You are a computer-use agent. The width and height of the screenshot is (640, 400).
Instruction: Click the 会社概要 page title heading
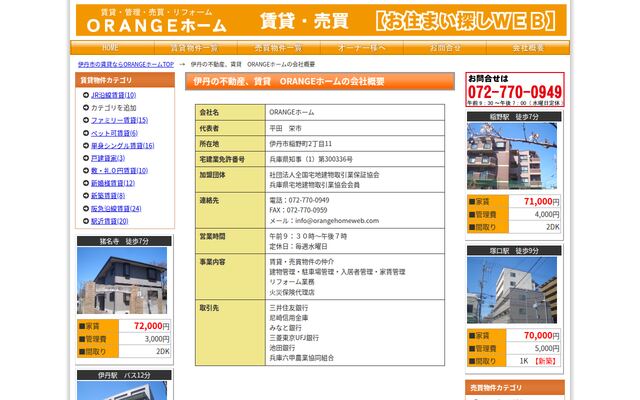[x=320, y=81]
